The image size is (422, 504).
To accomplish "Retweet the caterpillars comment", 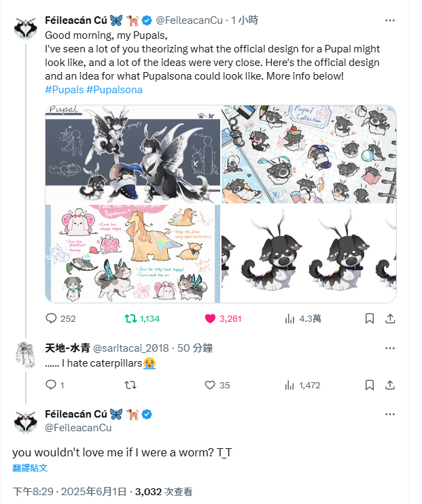I will (130, 385).
